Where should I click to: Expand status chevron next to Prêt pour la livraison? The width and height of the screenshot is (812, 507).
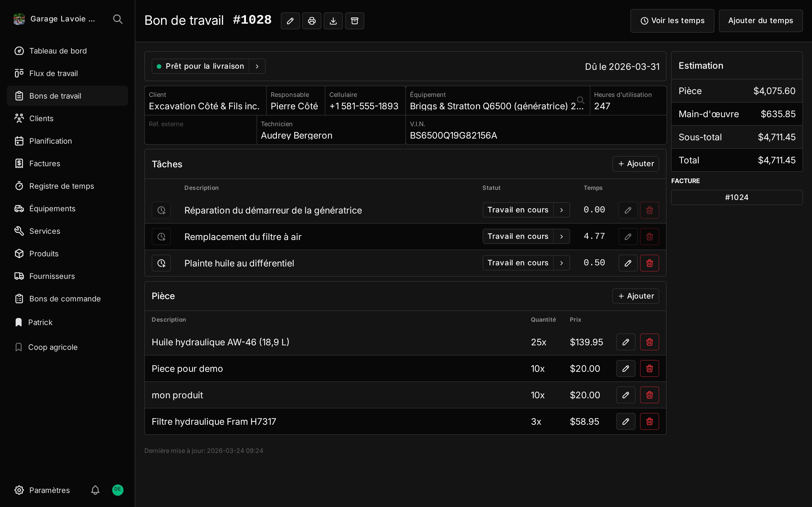257,66
